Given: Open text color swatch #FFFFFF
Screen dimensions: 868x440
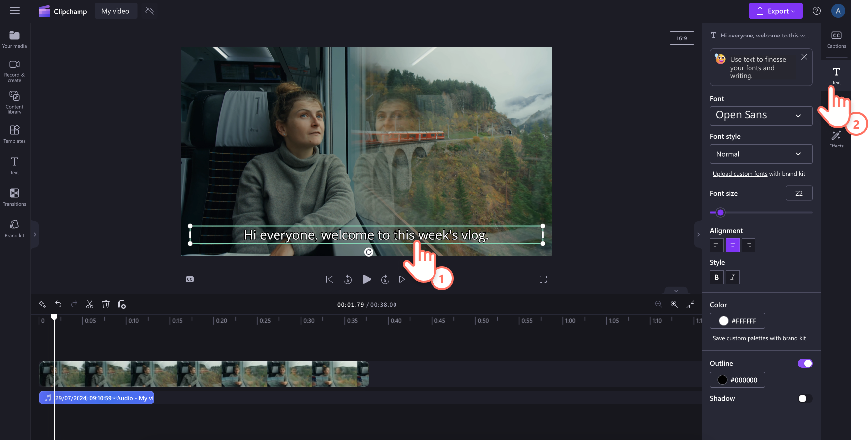Looking at the screenshot, I should [738, 321].
